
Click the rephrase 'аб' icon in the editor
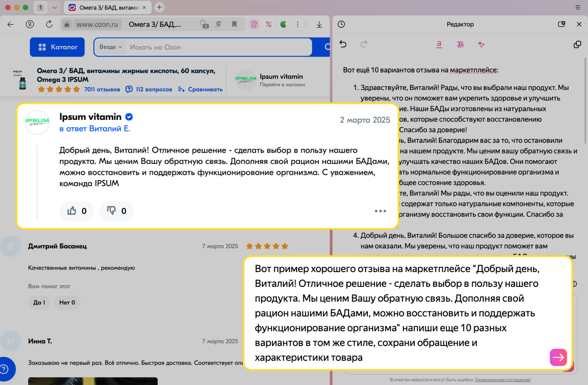[460, 44]
